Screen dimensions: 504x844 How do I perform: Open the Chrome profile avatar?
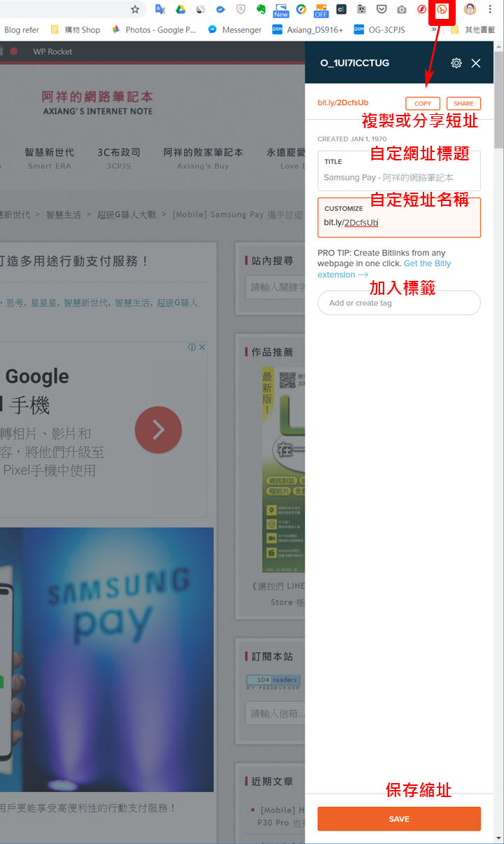[x=470, y=9]
